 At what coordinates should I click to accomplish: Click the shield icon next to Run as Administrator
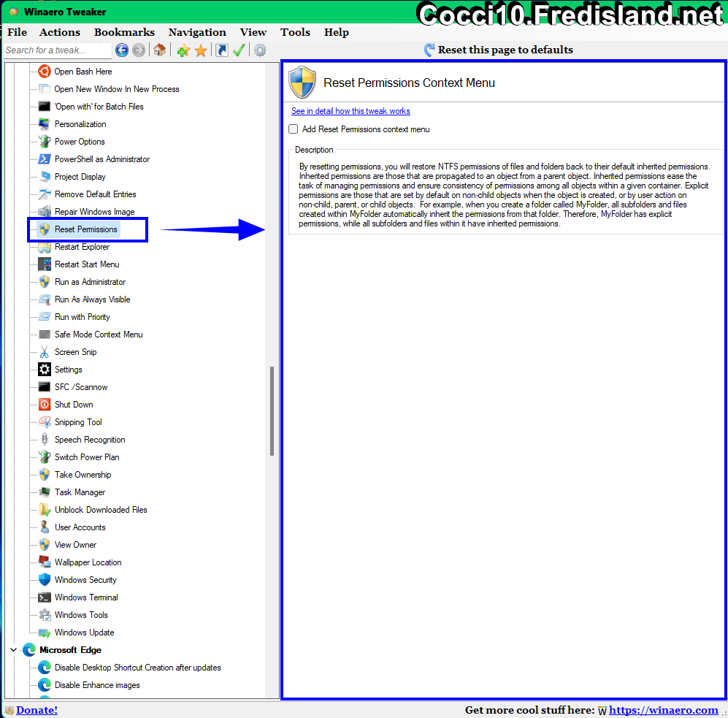[45, 282]
